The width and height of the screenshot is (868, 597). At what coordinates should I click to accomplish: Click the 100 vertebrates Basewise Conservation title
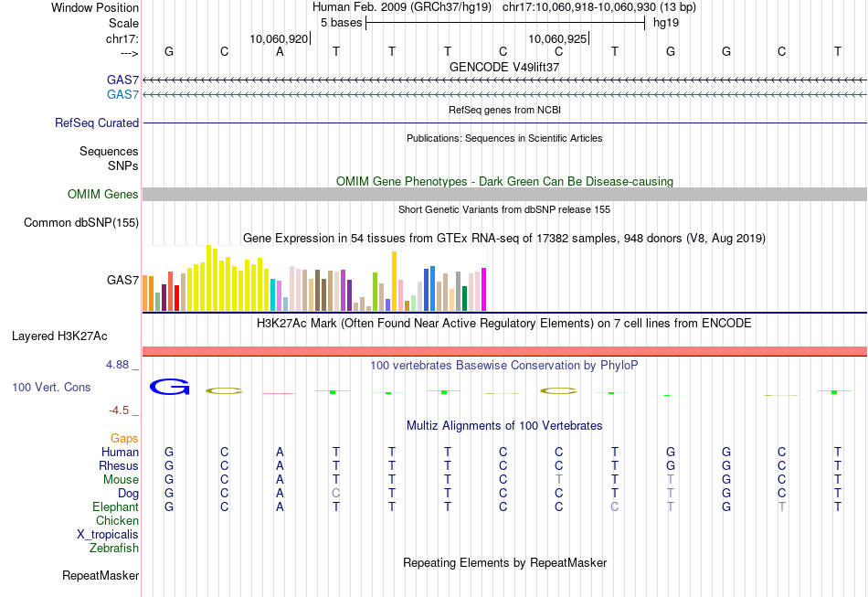click(504, 366)
